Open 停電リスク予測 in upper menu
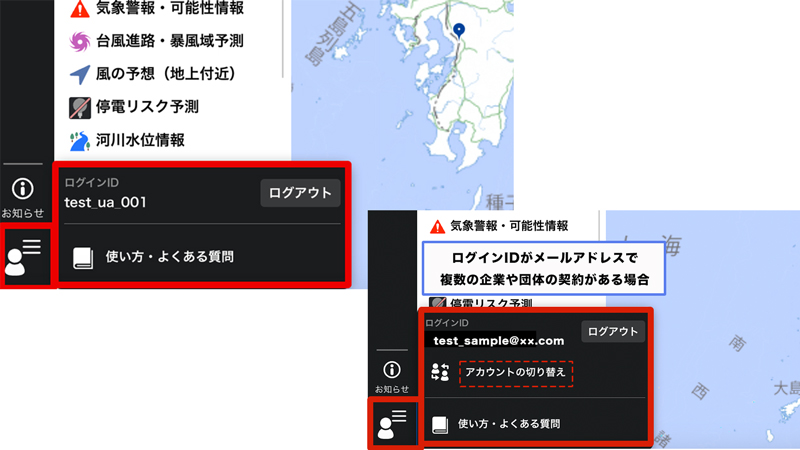This screenshot has width=800, height=450. (147, 107)
